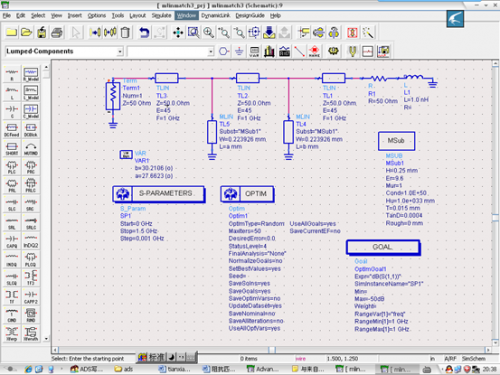This screenshot has width=500, height=375.
Task: Click the Print toolbar icon
Action: click(x=57, y=32)
